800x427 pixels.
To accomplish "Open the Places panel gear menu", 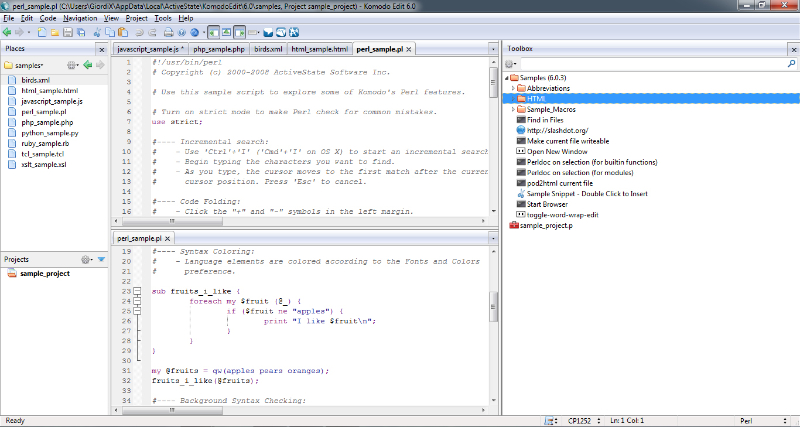I will pyautogui.click(x=71, y=65).
